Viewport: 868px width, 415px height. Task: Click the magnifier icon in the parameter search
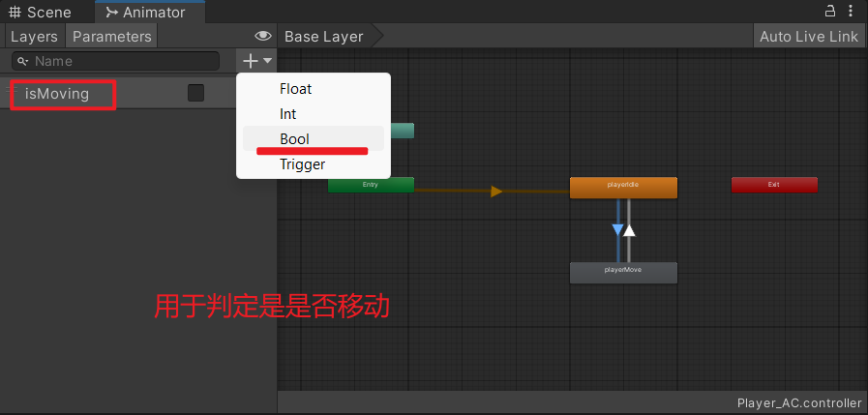pyautogui.click(x=23, y=61)
